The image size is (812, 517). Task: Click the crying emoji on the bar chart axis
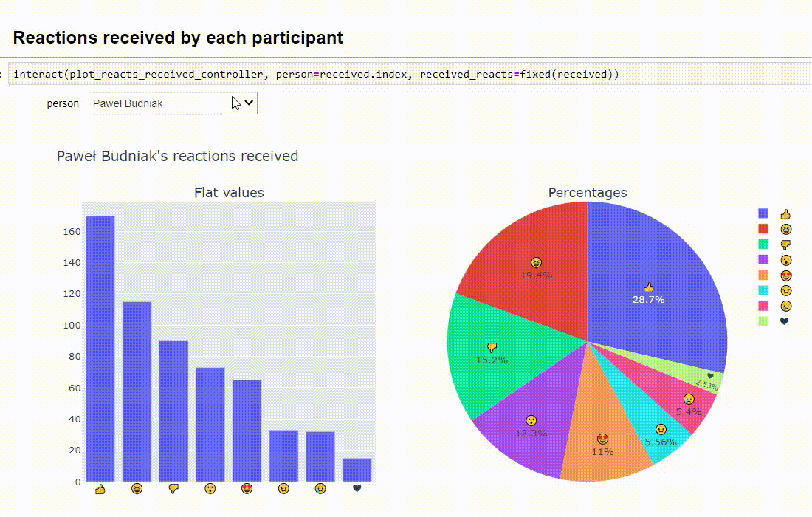pos(320,489)
